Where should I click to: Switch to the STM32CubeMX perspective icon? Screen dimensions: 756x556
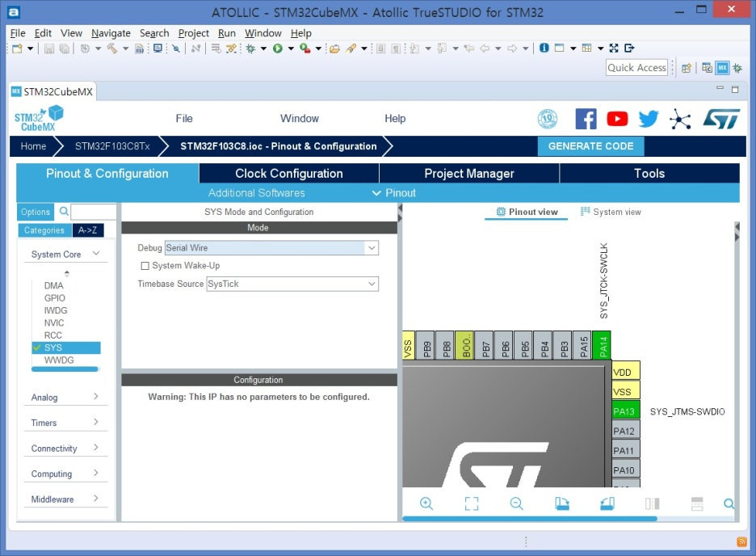click(x=722, y=68)
